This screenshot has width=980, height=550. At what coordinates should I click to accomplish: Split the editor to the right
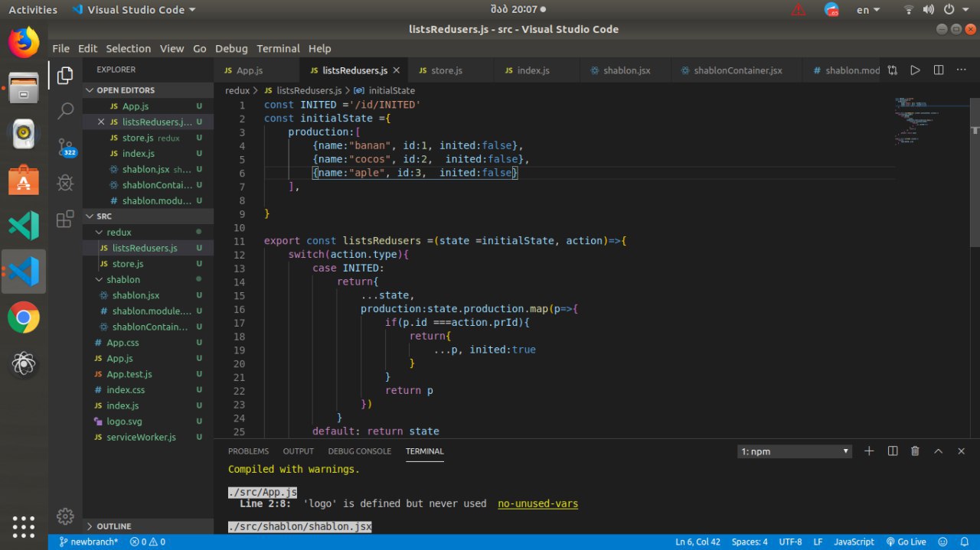click(x=939, y=70)
